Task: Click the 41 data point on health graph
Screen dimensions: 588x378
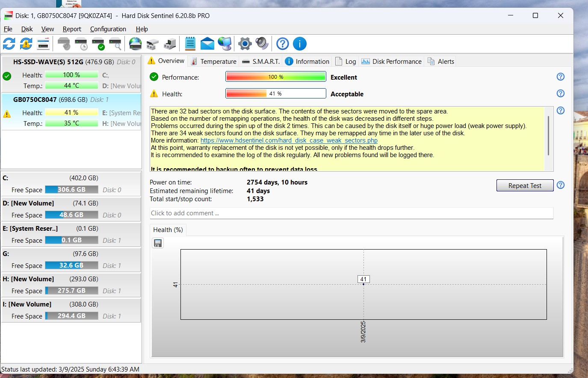Action: click(363, 284)
